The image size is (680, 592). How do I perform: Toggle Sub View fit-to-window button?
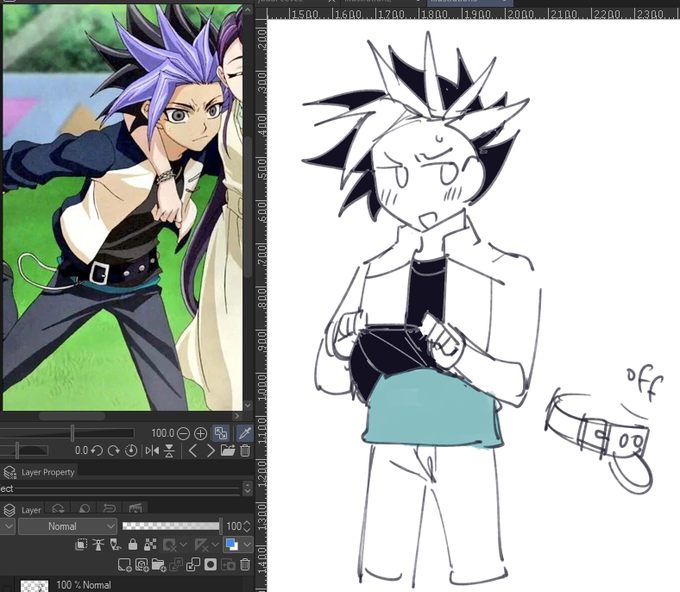[221, 433]
